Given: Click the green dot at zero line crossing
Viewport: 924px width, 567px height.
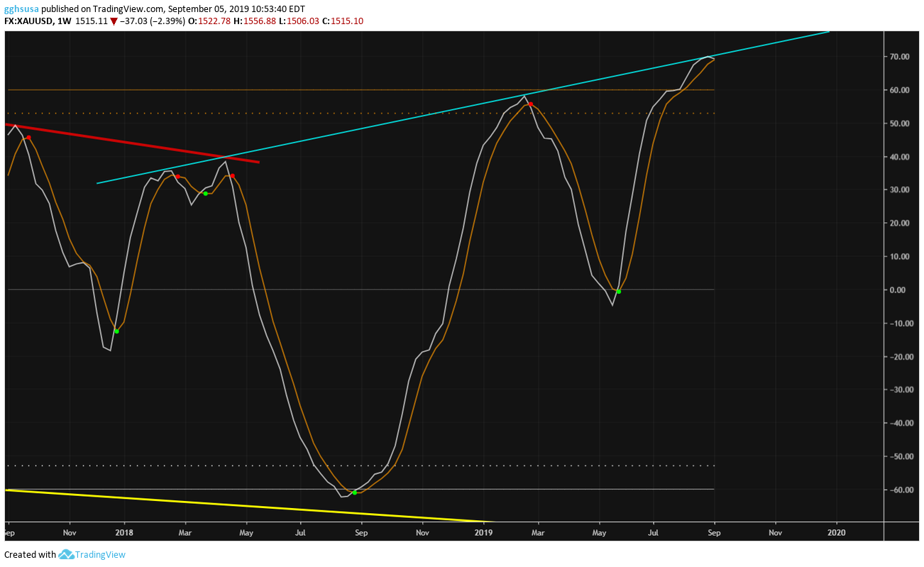Looking at the screenshot, I should 619,292.
